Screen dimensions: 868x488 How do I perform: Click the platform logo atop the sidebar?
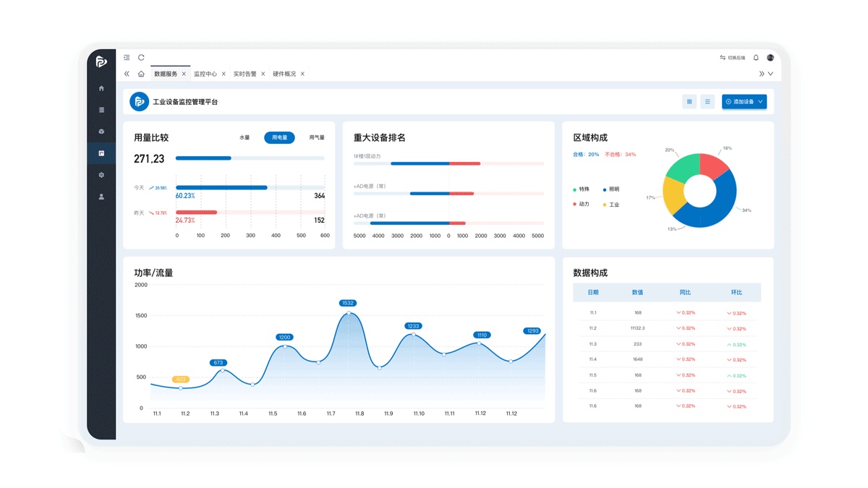(101, 62)
